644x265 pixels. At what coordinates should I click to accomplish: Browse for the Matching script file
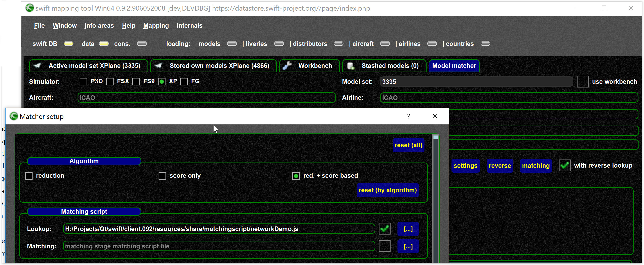pyautogui.click(x=408, y=246)
